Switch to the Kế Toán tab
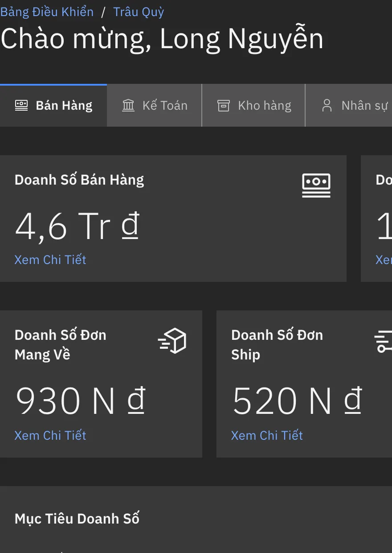 tap(155, 105)
